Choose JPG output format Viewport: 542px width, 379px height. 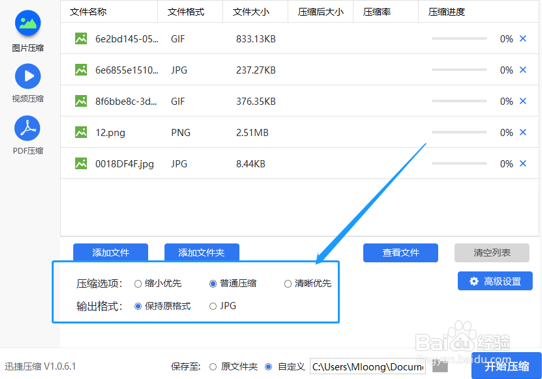213,306
